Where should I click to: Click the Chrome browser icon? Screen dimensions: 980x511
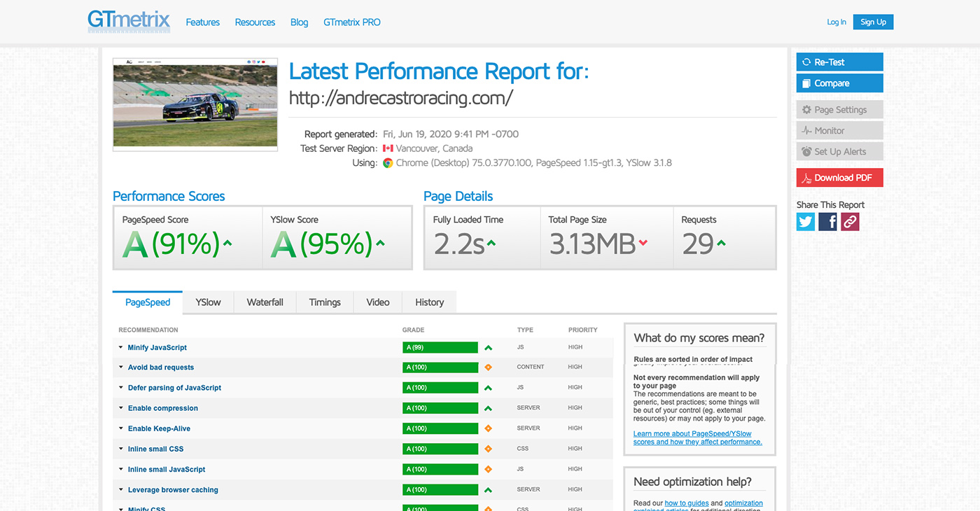coord(388,162)
